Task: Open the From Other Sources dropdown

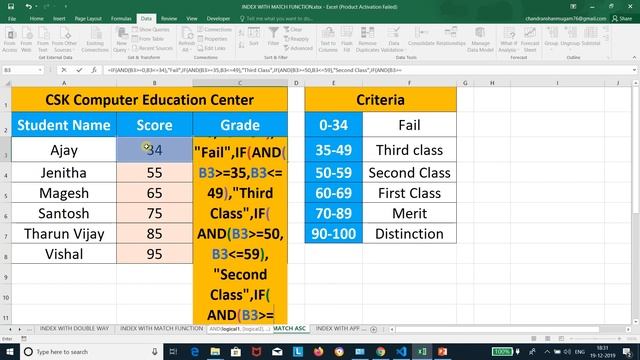Action: (x=64, y=40)
